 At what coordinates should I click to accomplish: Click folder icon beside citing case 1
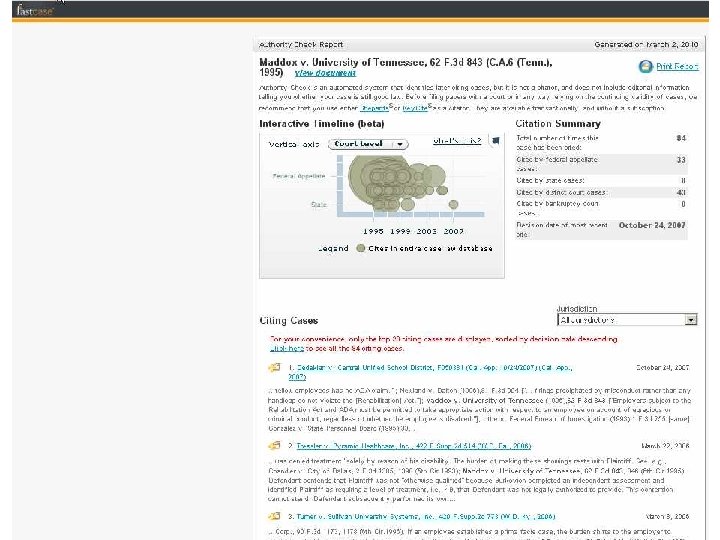pyautogui.click(x=274, y=367)
